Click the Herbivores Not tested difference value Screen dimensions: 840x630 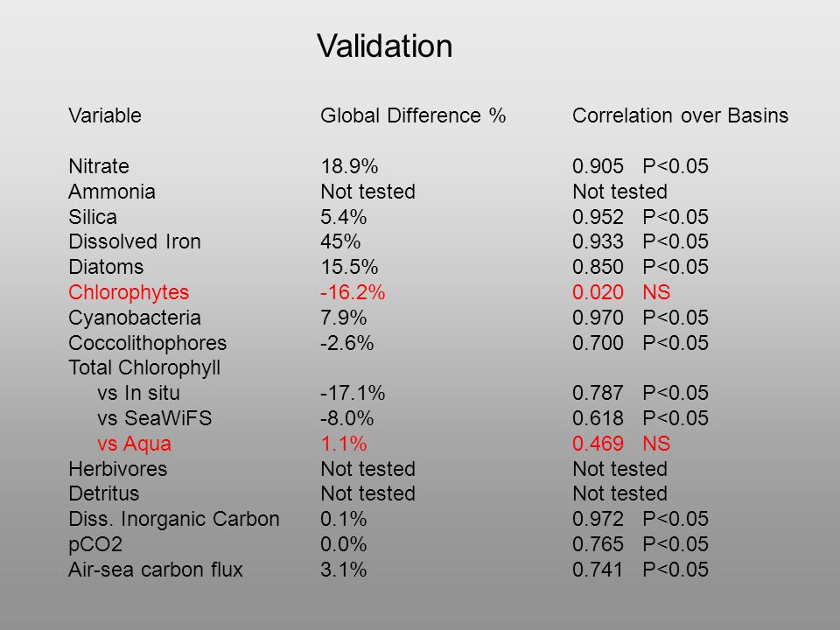(x=368, y=469)
